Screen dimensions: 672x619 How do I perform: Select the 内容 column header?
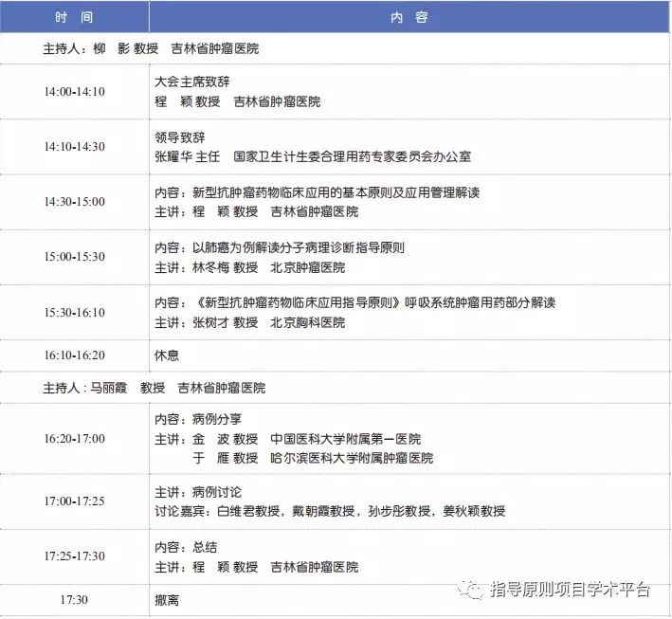(x=409, y=17)
